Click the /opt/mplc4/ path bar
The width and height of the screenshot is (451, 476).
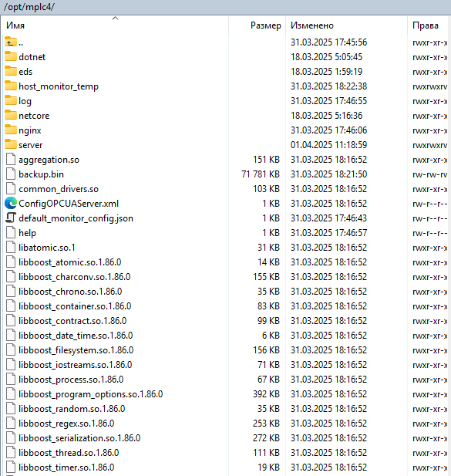click(225, 7)
